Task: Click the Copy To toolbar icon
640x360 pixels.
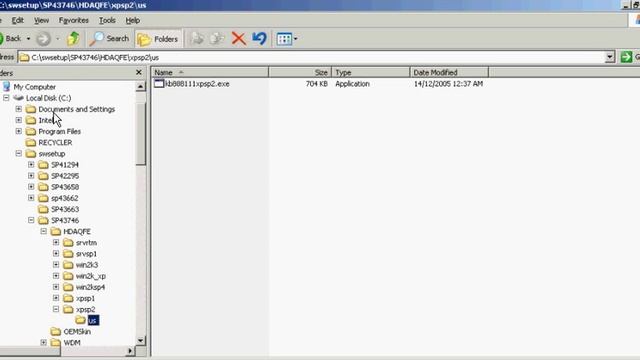Action: [x=217, y=39]
